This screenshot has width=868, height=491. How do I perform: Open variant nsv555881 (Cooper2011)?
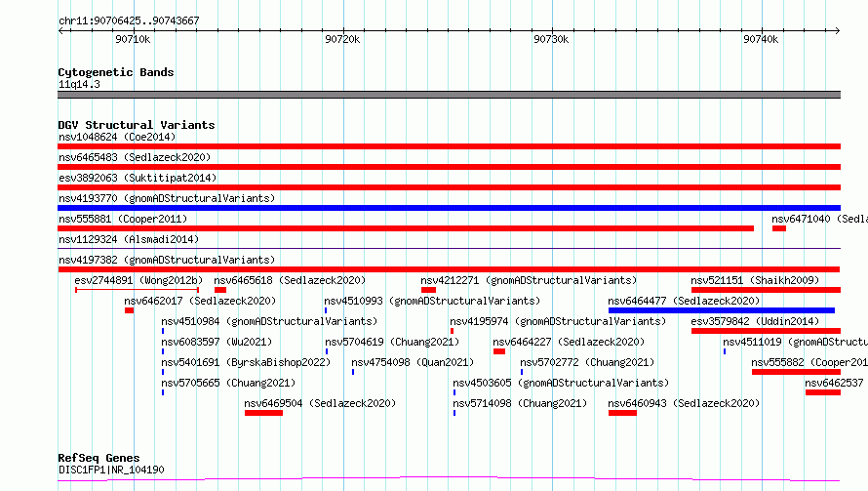[x=123, y=219]
